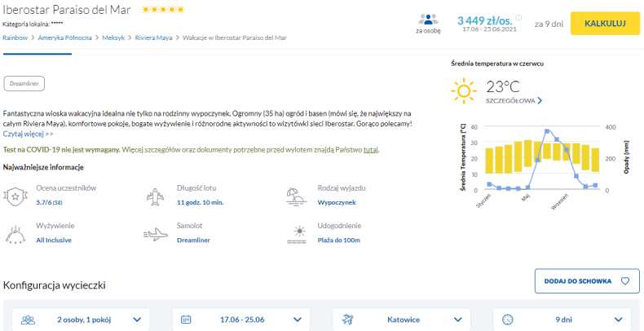The width and height of the screenshot is (644, 331).
Task: Click the peak rainfall point on chart
Action: click(547, 131)
